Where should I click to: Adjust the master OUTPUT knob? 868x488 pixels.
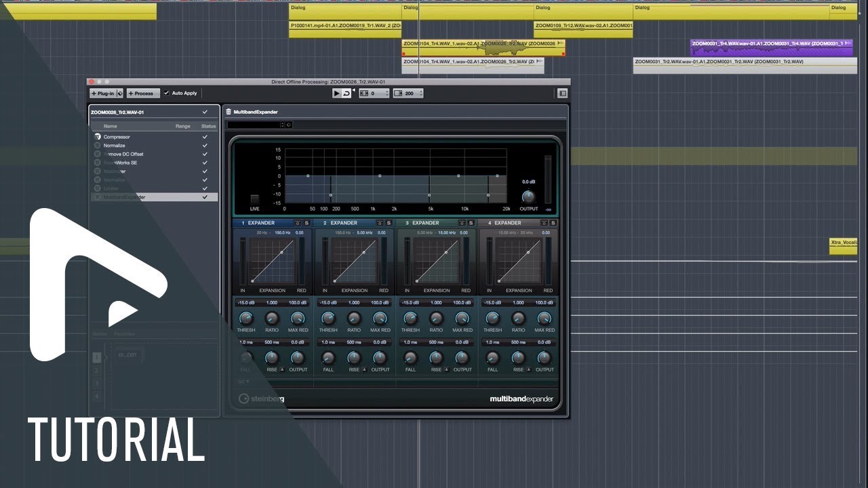coord(528,197)
